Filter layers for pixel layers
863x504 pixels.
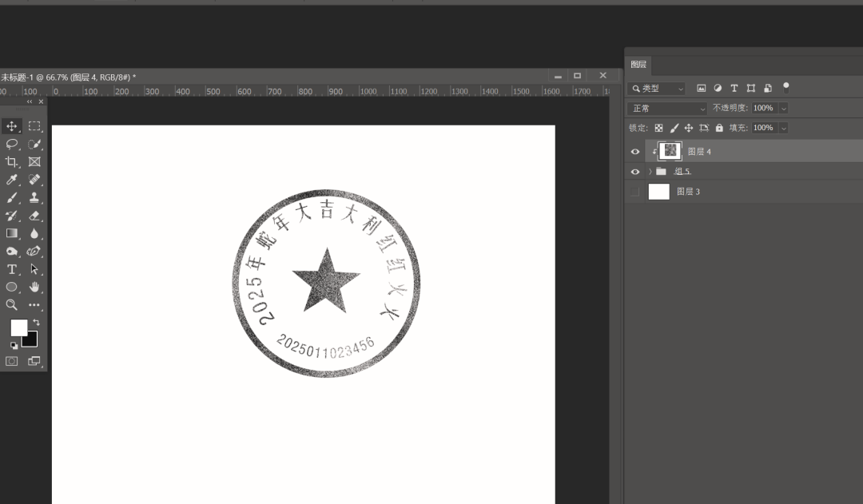702,88
